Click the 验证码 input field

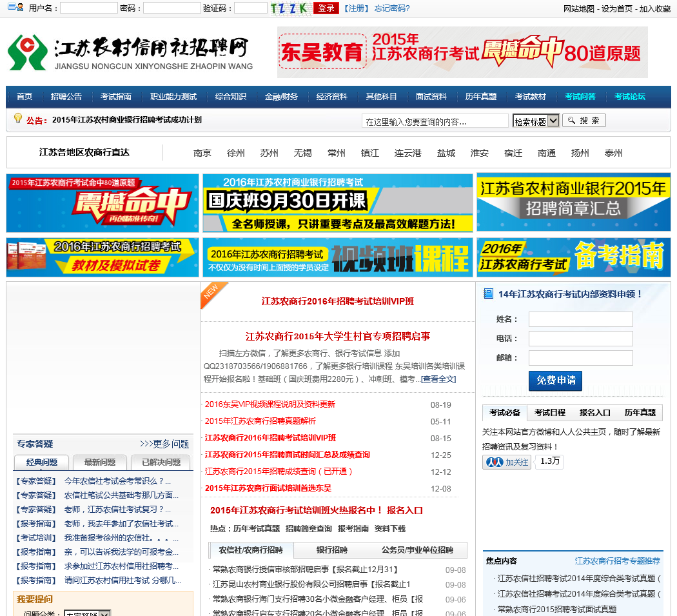coord(251,8)
